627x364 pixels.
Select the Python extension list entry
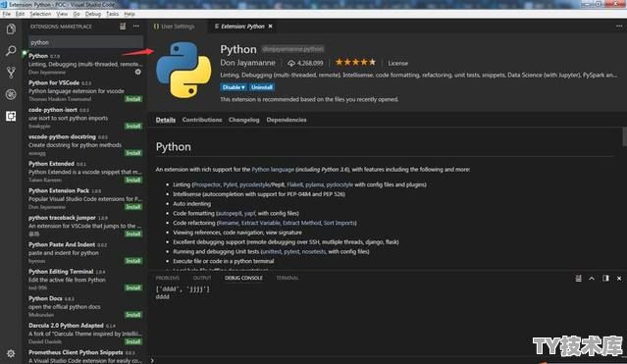click(84, 64)
